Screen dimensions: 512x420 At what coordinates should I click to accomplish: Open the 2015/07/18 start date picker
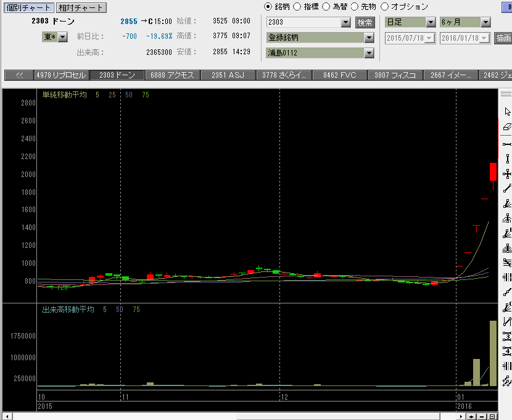429,38
